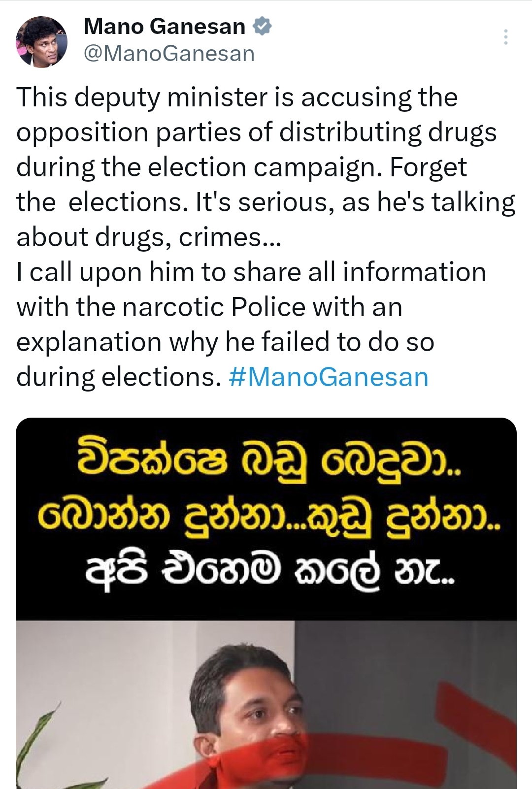Follow the #ManoGanesan hashtag link

pyautogui.click(x=329, y=377)
